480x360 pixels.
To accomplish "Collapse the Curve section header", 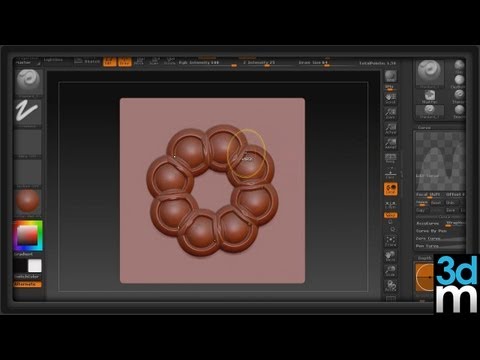I will (x=424, y=128).
